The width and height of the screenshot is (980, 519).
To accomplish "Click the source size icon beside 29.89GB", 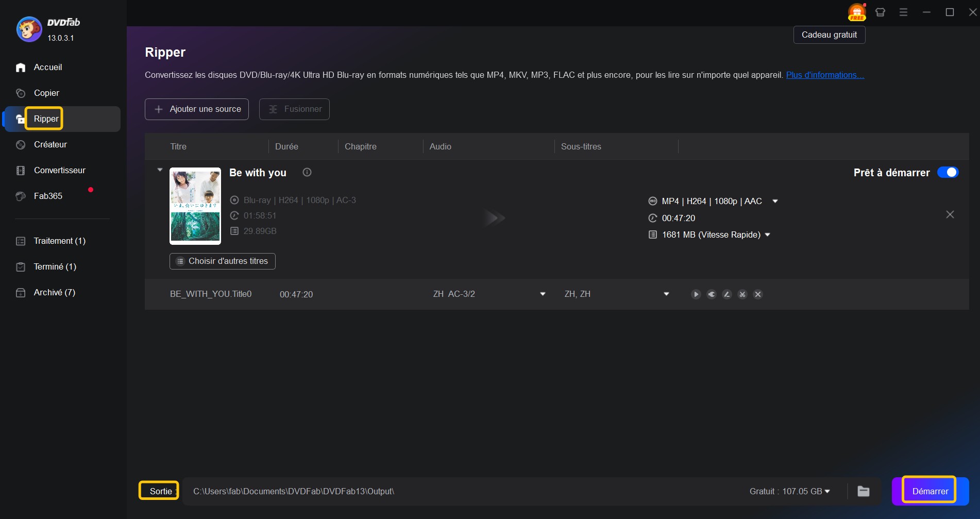I will (x=234, y=231).
